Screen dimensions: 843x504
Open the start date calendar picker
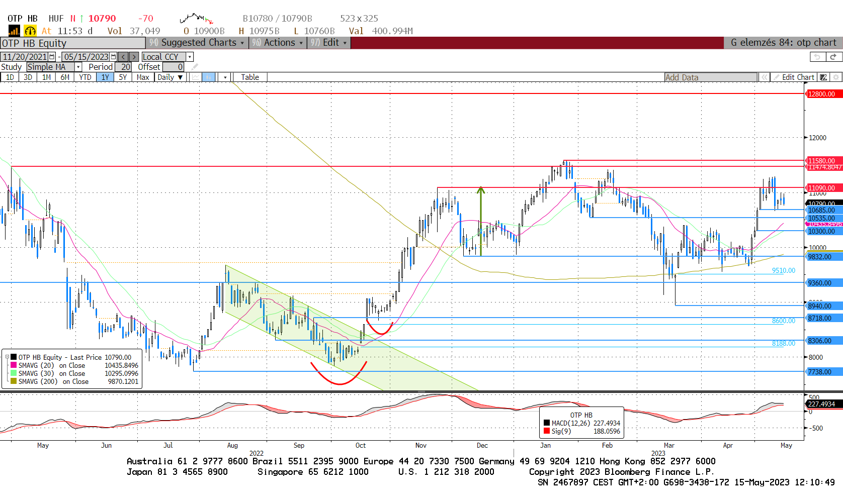pyautogui.click(x=52, y=57)
